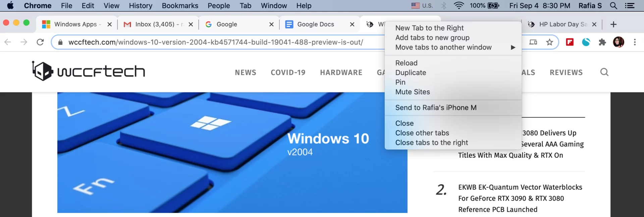Open the Chrome three-dot menu
This screenshot has width=644, height=217.
click(x=635, y=42)
